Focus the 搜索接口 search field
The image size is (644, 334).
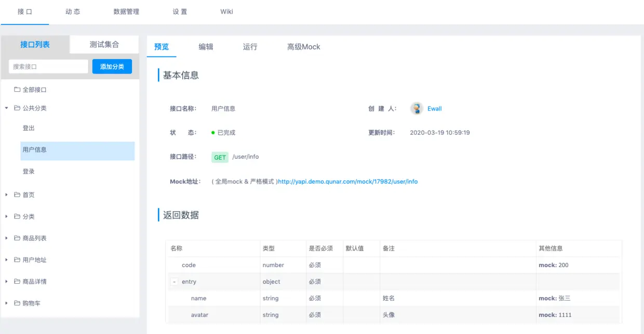click(x=48, y=66)
